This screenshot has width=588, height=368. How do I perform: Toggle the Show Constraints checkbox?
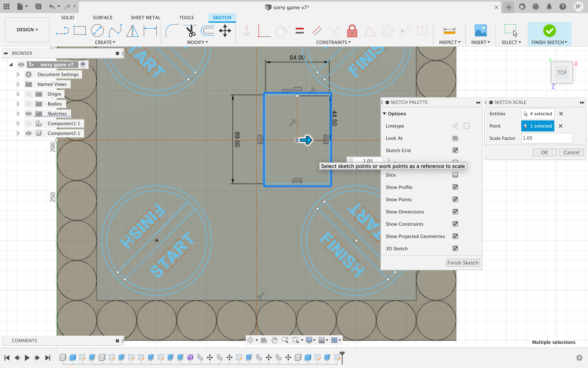(x=455, y=224)
